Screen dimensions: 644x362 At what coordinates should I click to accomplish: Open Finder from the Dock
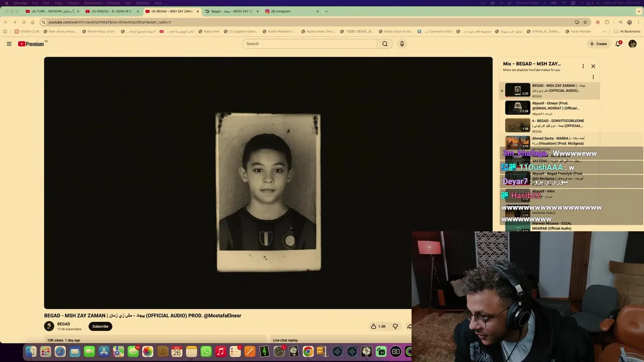pos(31,352)
